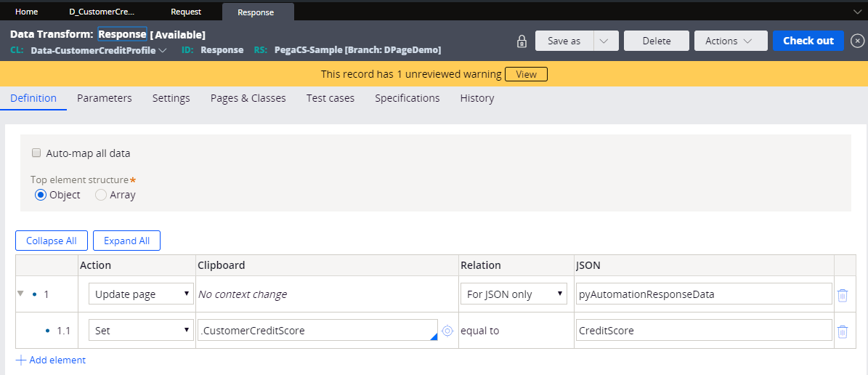This screenshot has height=375, width=868.
Task: Open the Parameters tab
Action: coord(105,98)
